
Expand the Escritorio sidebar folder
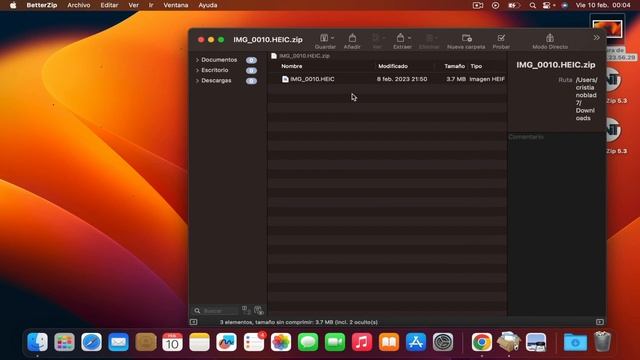coord(198,70)
